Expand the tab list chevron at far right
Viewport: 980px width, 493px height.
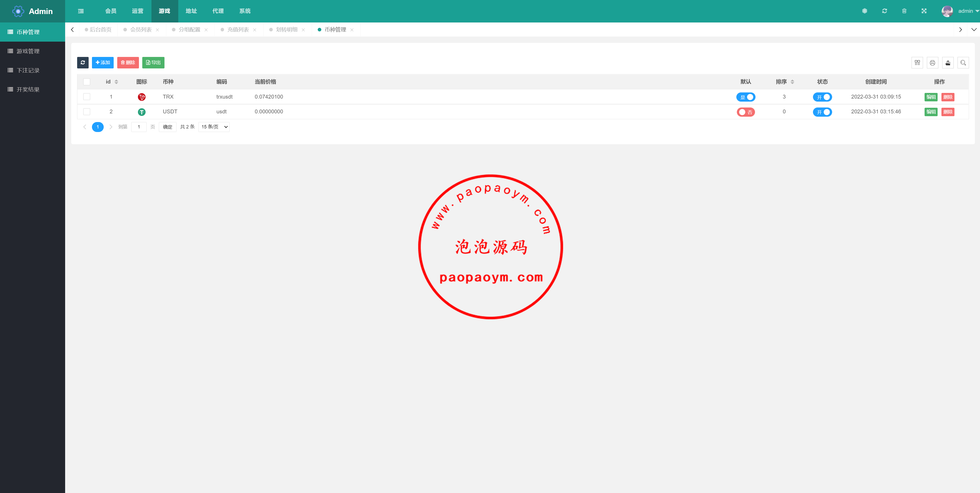point(974,30)
